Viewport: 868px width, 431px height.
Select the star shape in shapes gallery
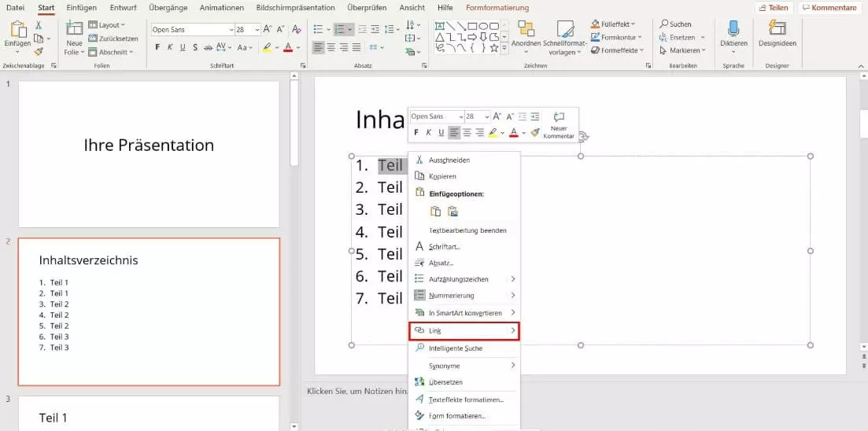tap(494, 49)
